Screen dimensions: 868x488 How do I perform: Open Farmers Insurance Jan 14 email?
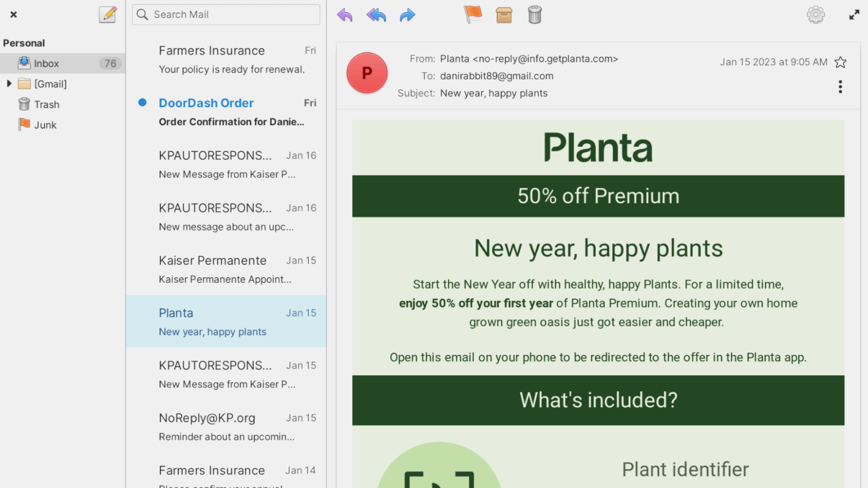(x=226, y=471)
